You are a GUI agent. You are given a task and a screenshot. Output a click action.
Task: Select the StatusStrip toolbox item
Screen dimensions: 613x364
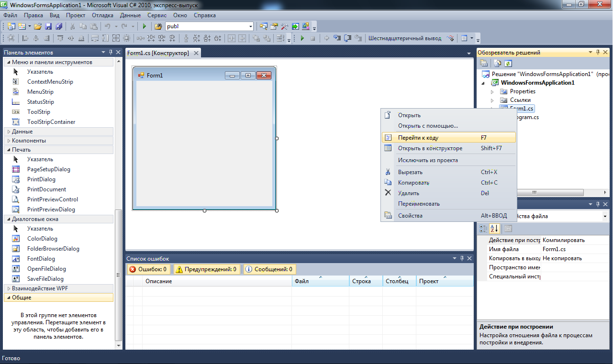pyautogui.click(x=41, y=102)
